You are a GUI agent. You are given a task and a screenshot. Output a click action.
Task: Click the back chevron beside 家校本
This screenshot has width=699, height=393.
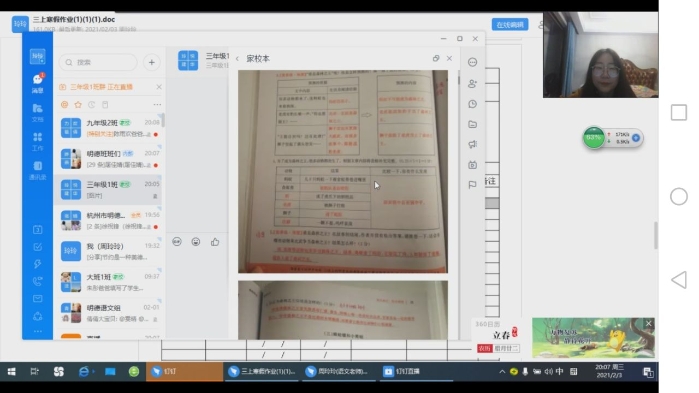click(x=237, y=59)
